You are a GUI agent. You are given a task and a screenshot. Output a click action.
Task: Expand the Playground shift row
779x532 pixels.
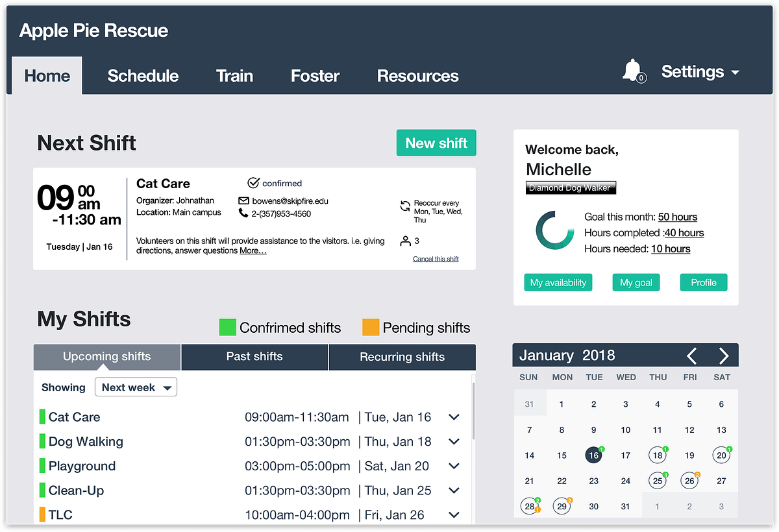pos(454,466)
